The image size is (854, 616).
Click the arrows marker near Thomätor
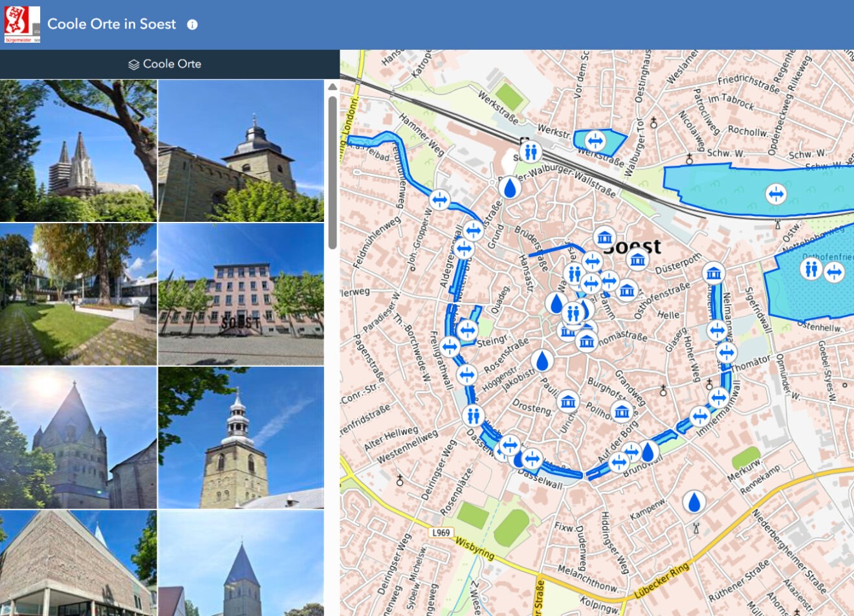(727, 353)
